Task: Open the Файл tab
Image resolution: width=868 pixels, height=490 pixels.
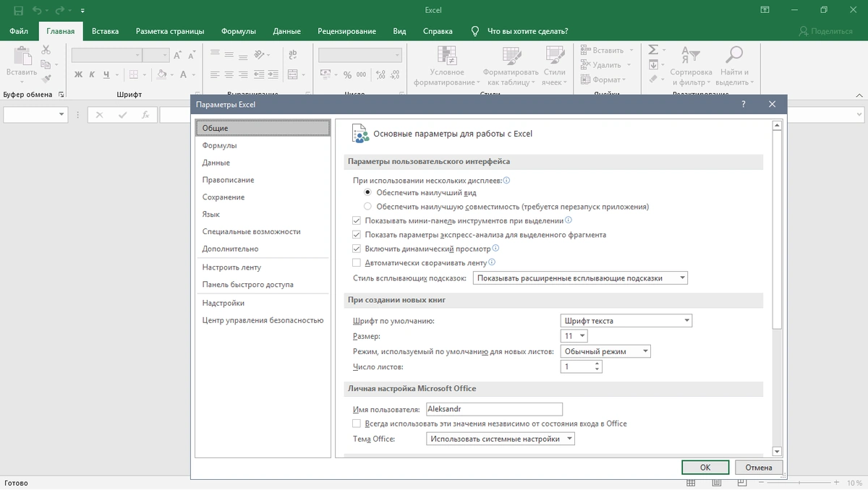Action: coord(20,31)
